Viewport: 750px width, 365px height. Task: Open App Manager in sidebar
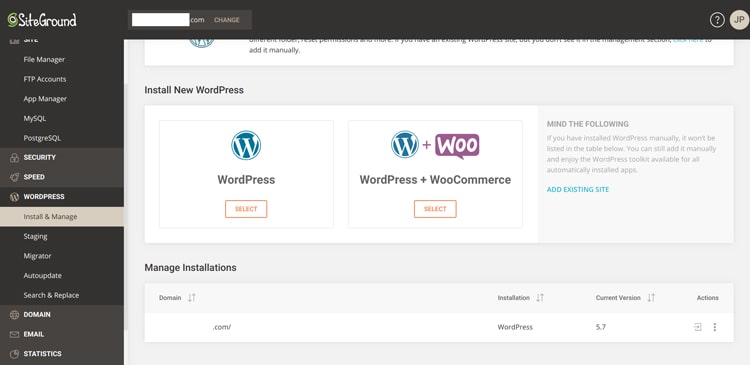point(45,99)
